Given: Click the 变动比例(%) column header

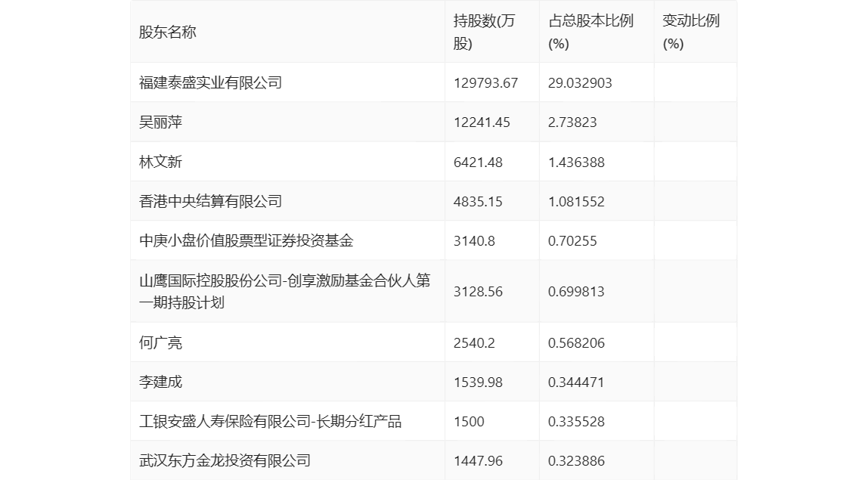Looking at the screenshot, I should pyautogui.click(x=691, y=32).
